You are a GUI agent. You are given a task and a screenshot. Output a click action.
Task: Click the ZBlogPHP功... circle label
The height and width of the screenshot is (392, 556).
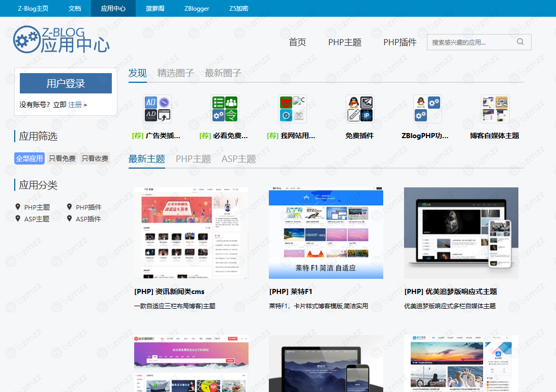(425, 136)
